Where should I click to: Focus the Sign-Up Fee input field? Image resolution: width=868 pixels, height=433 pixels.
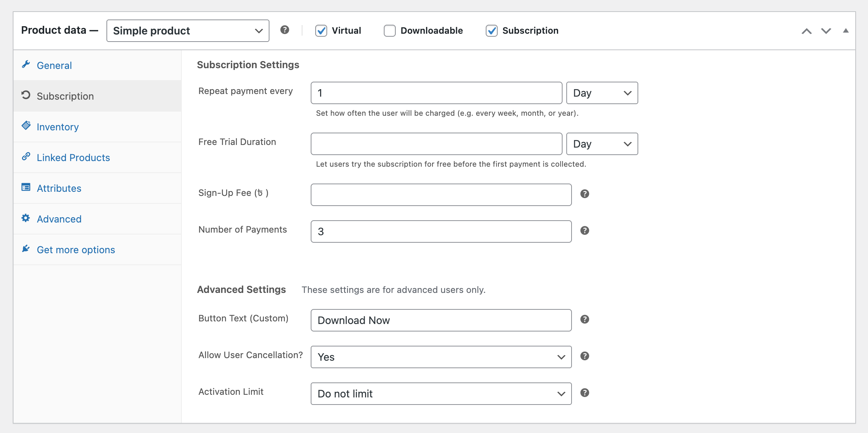441,195
